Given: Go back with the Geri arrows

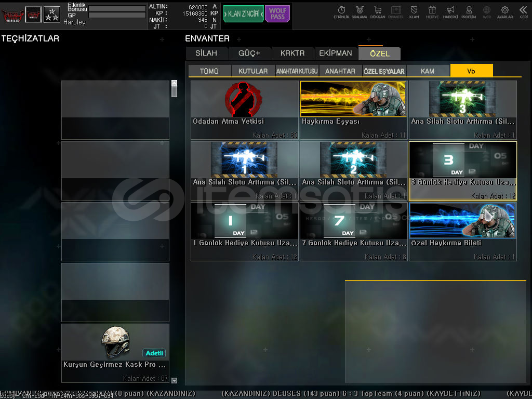Looking at the screenshot, I should [524, 11].
